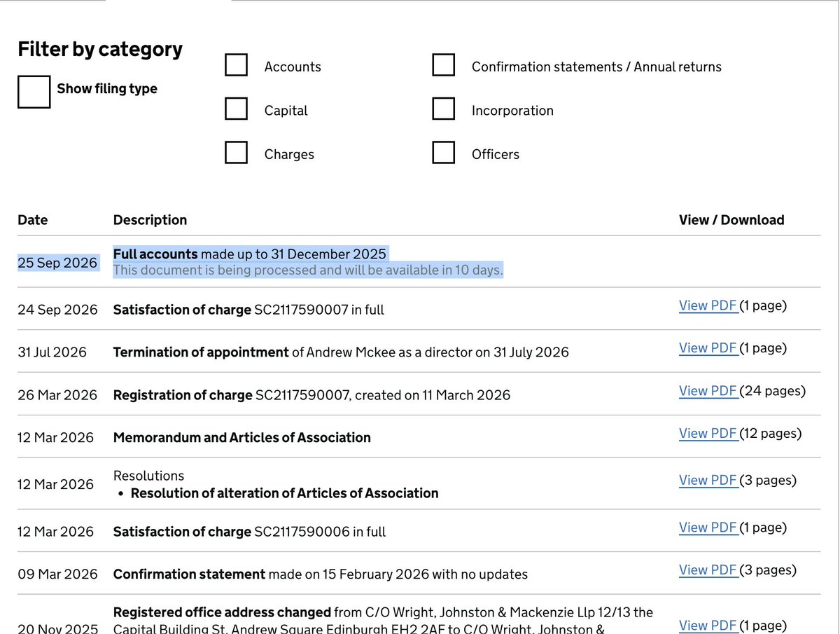View PDF for Confirmation statement 15 February 2026
The height and width of the screenshot is (634, 840).
pos(708,570)
